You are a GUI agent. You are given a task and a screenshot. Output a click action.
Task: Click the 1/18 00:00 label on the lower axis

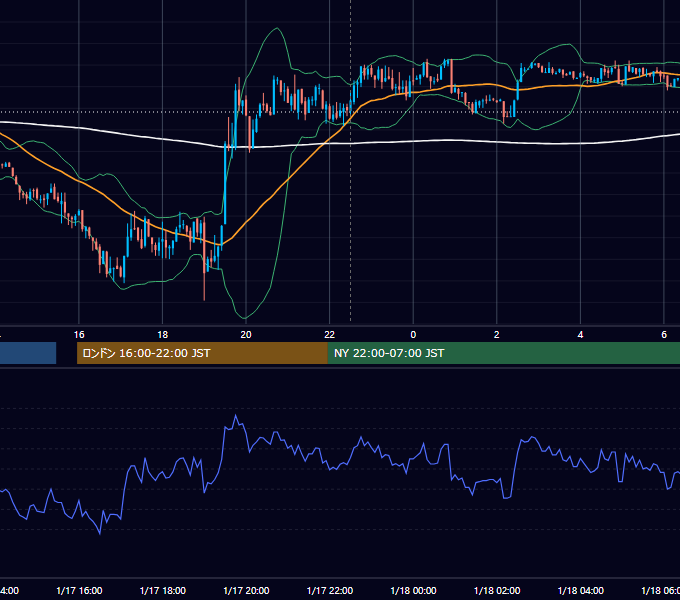click(413, 591)
